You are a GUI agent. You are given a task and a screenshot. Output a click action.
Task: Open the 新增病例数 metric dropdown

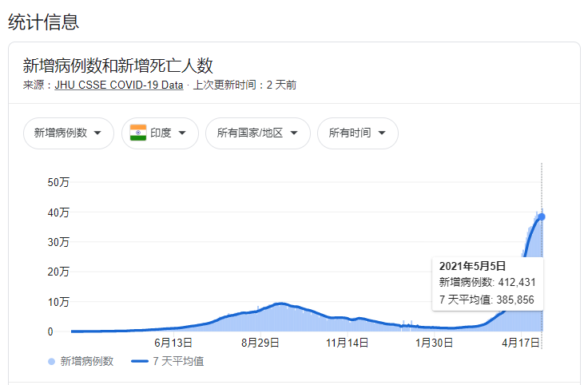(69, 133)
